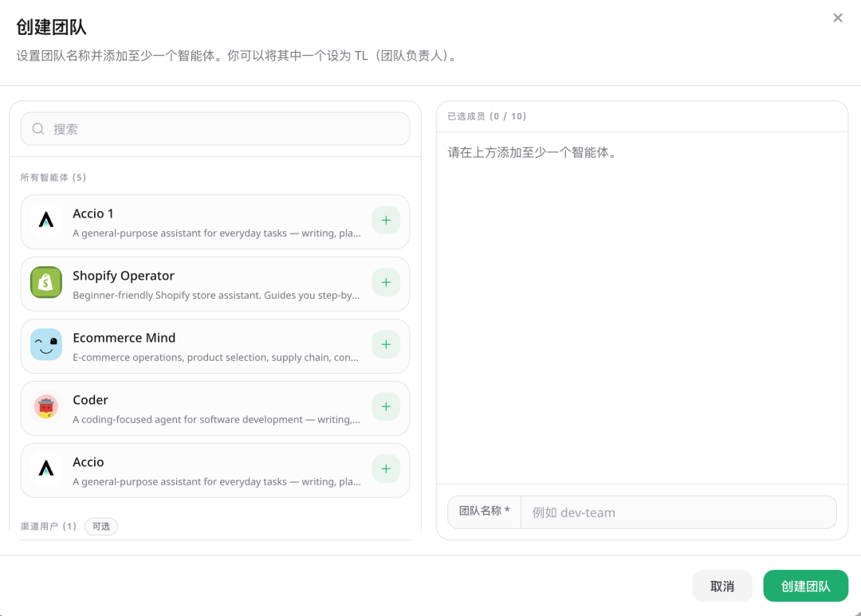861x616 pixels.
Task: Click inside the 搜索 search box
Action: click(215, 128)
